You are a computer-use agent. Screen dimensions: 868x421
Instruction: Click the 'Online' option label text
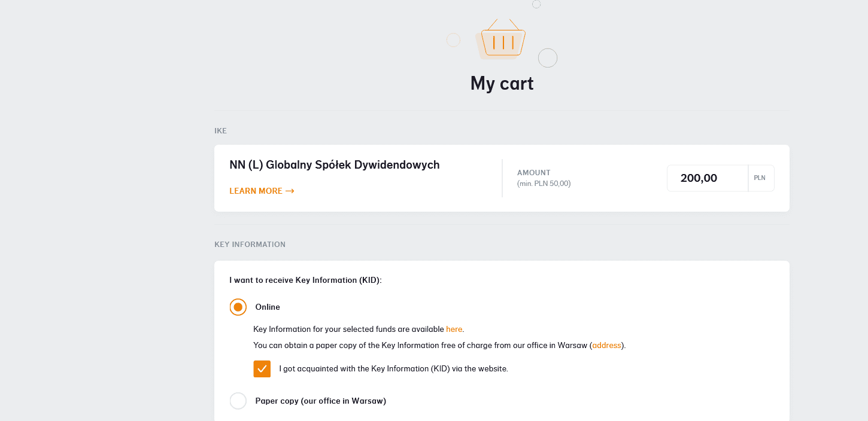(268, 307)
